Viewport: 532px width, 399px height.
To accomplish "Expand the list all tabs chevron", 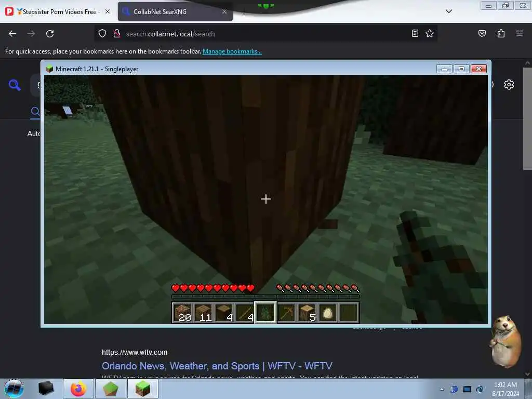I will pyautogui.click(x=448, y=11).
